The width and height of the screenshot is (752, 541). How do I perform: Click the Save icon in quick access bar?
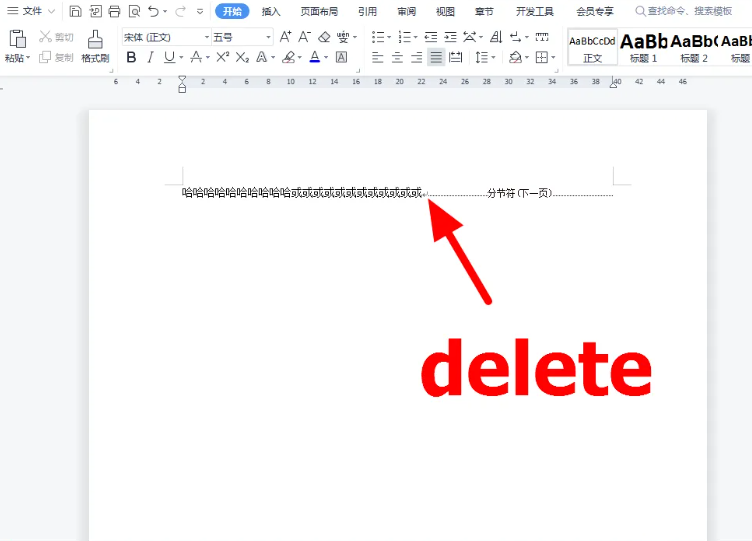75,11
